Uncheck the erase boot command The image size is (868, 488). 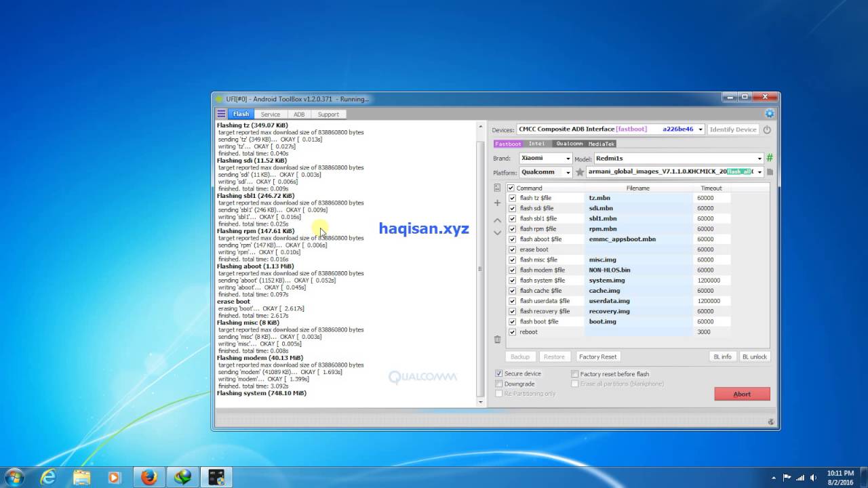[512, 249]
